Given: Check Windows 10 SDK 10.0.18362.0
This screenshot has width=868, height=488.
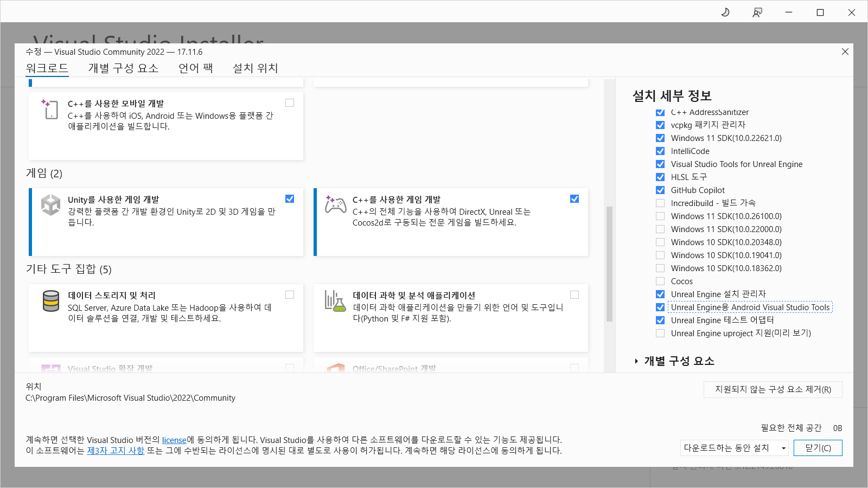Looking at the screenshot, I should (660, 268).
